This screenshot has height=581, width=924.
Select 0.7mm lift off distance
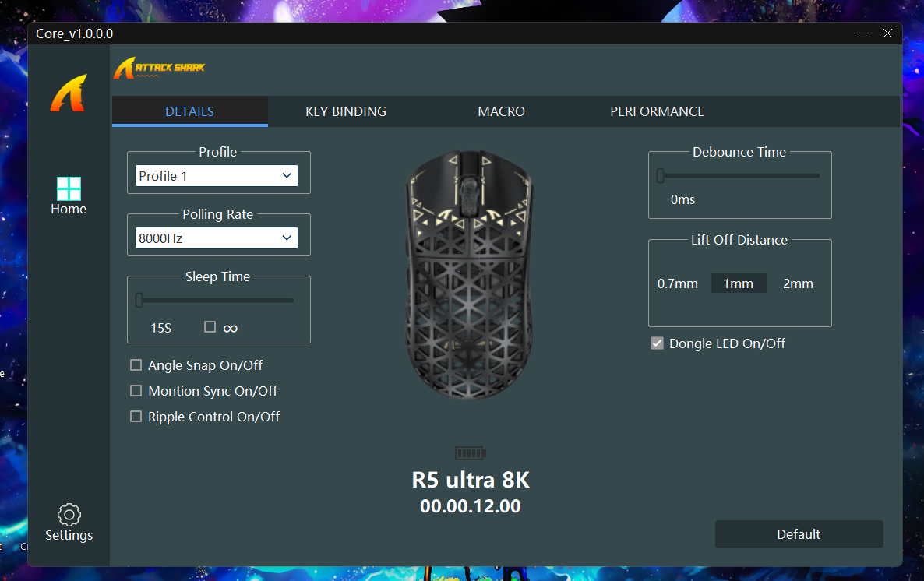(678, 283)
